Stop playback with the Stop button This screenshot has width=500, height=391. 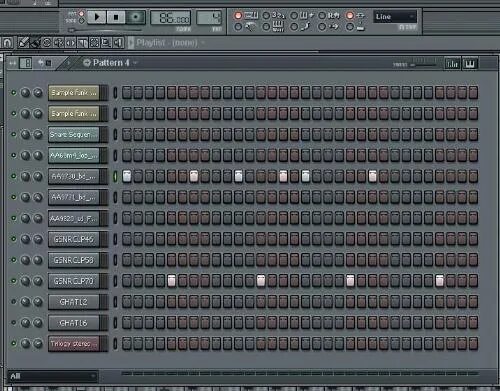coord(116,17)
